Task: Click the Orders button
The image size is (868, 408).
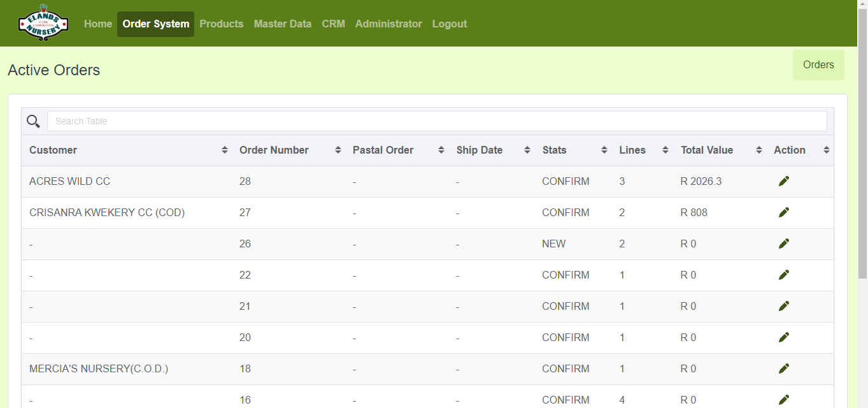Action: (x=818, y=65)
